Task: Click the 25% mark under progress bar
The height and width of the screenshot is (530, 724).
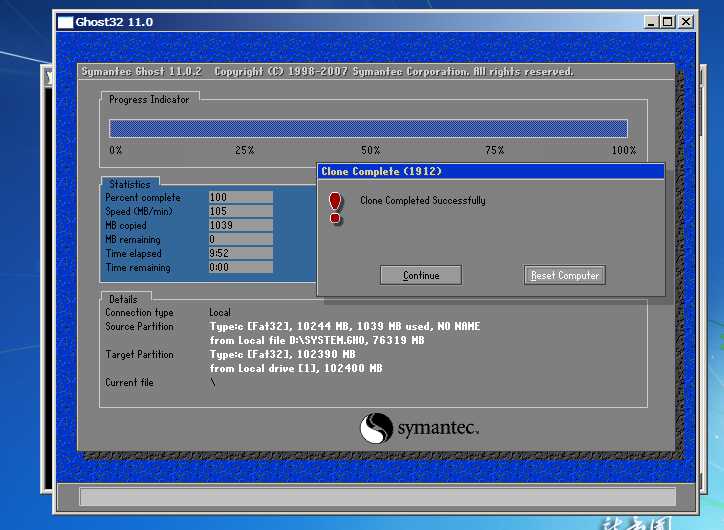Action: pyautogui.click(x=244, y=150)
